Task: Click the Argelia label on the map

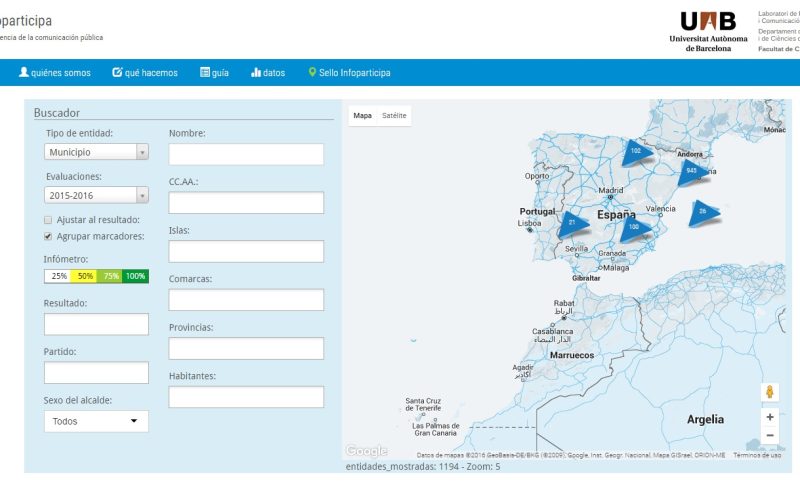Action: pyautogui.click(x=705, y=419)
